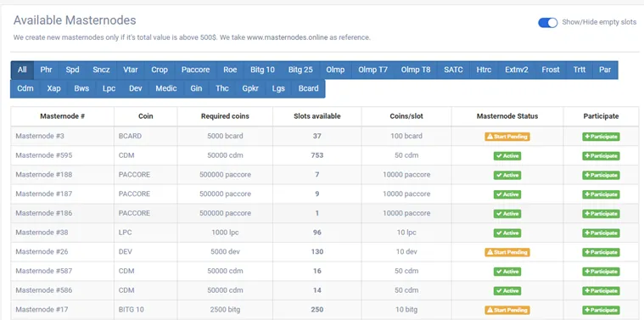Switch to the Sncz tab

[101, 70]
